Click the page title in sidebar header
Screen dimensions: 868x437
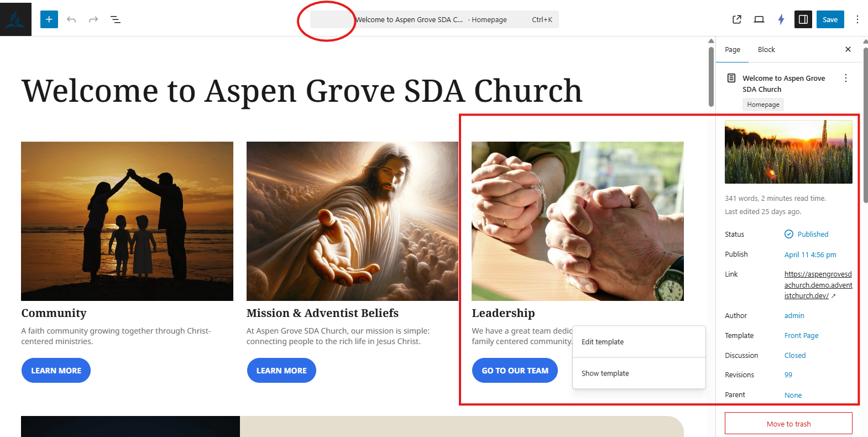[x=784, y=84]
